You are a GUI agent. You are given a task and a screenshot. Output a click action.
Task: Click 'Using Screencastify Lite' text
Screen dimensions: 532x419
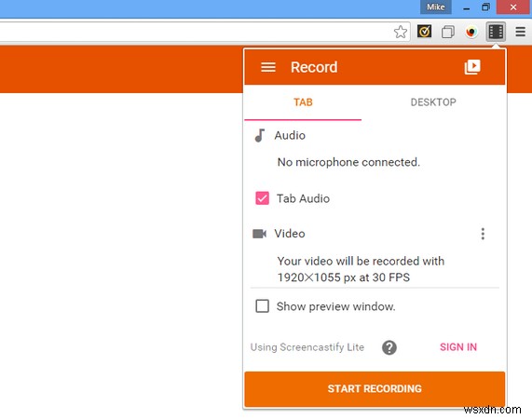click(307, 347)
